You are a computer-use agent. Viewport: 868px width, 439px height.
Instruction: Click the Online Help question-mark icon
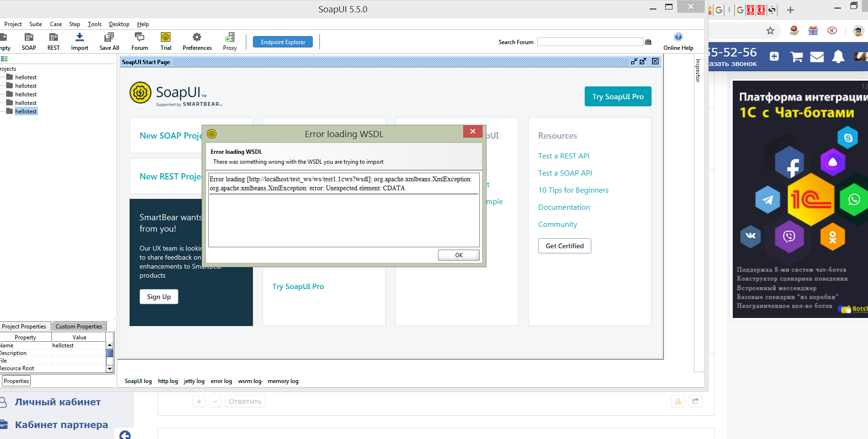click(x=678, y=37)
